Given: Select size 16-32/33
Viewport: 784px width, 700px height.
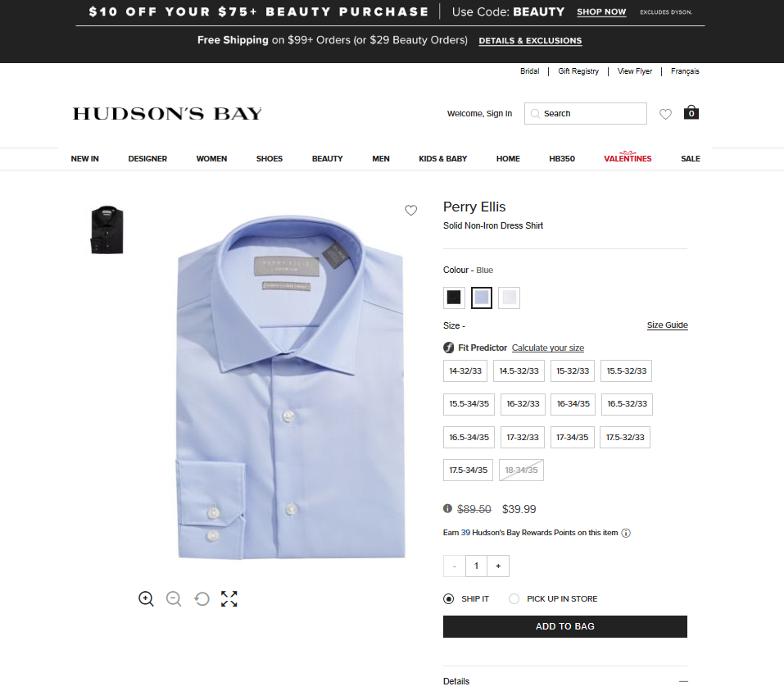Looking at the screenshot, I should (x=523, y=404).
